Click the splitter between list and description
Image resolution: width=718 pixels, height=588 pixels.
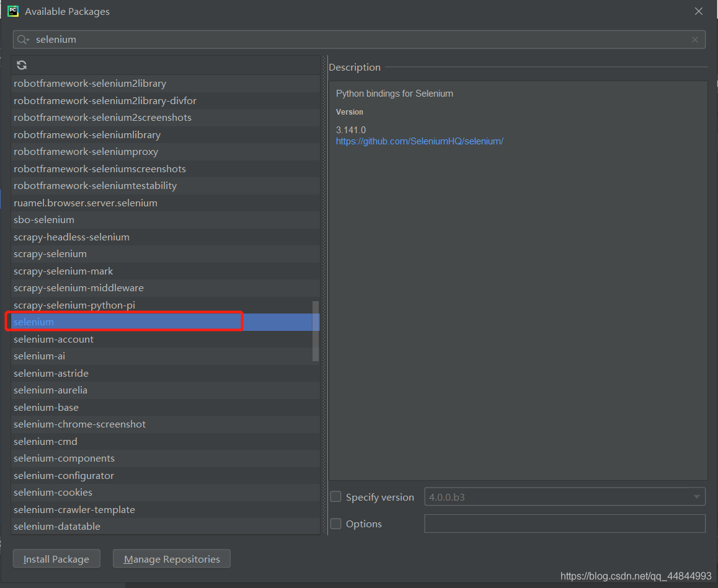click(325, 295)
